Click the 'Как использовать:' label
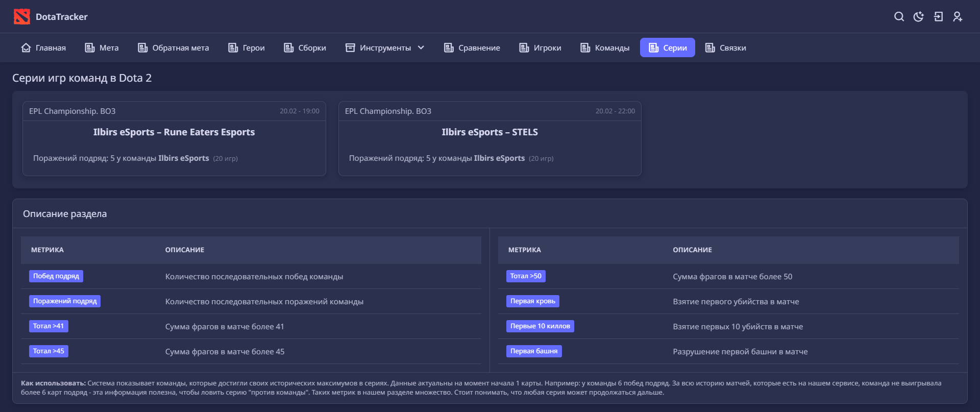This screenshot has width=980, height=412. (x=53, y=383)
